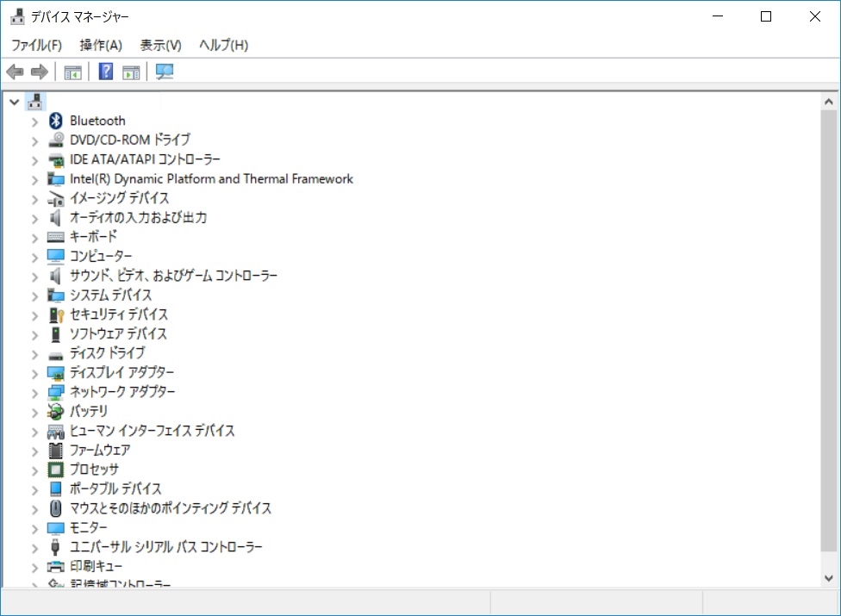Select the ファームウェア chip icon
Viewport: 841px width, 616px height.
pos(56,451)
